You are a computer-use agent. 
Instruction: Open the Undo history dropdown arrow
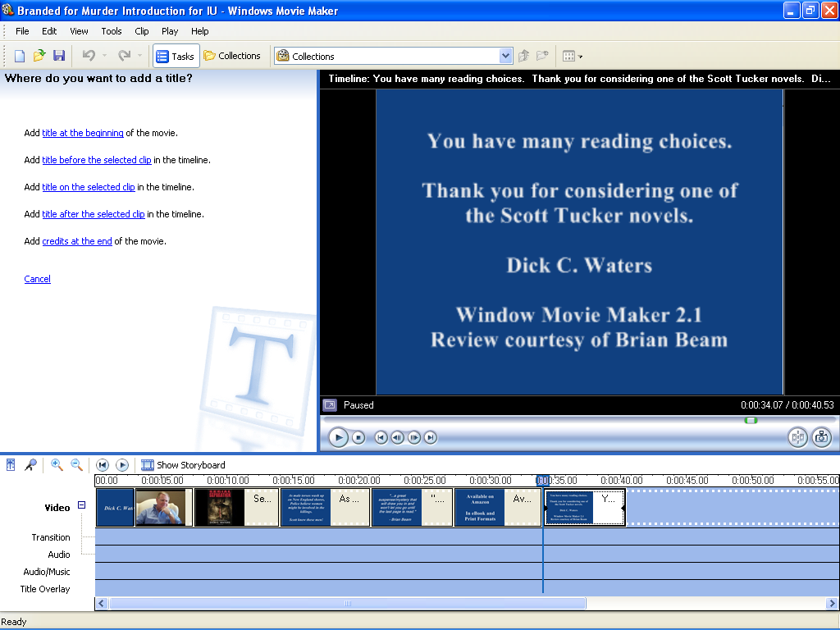(x=104, y=56)
